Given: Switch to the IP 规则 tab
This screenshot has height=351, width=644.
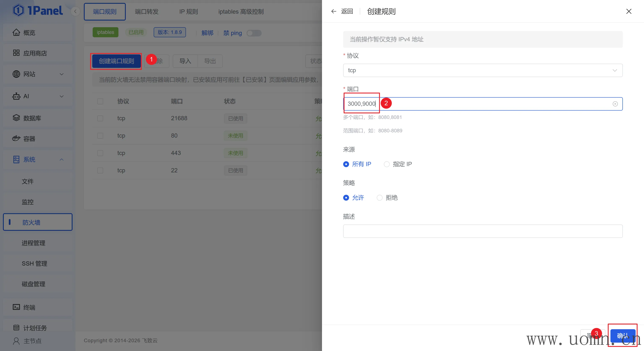Looking at the screenshot, I should [x=188, y=12].
